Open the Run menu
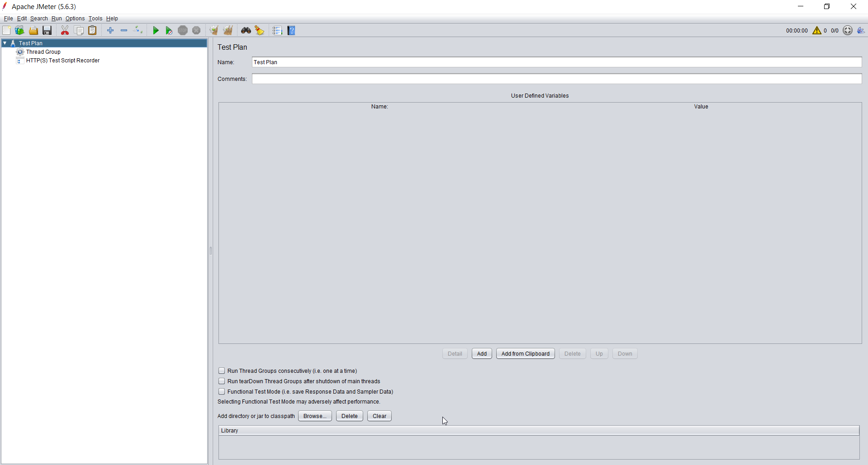 [57, 19]
